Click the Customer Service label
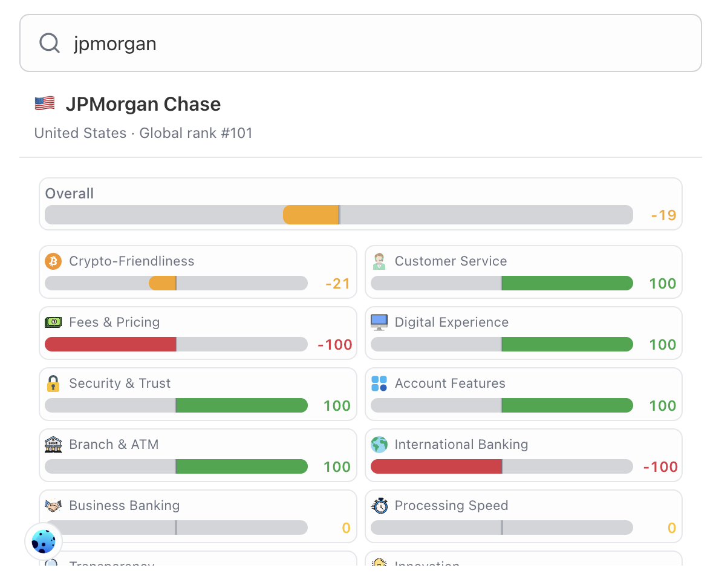Image resolution: width=716 pixels, height=588 pixels. pyautogui.click(x=451, y=261)
